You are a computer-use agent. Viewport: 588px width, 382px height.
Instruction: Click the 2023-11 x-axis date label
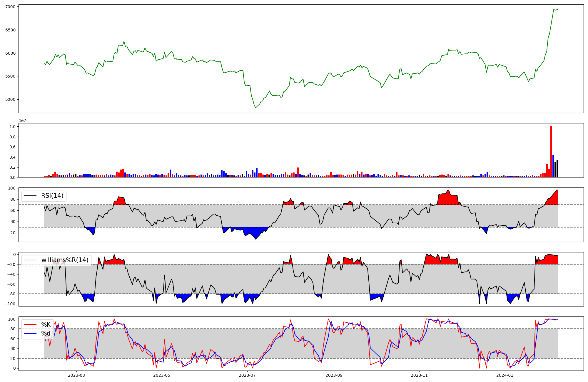tap(419, 375)
